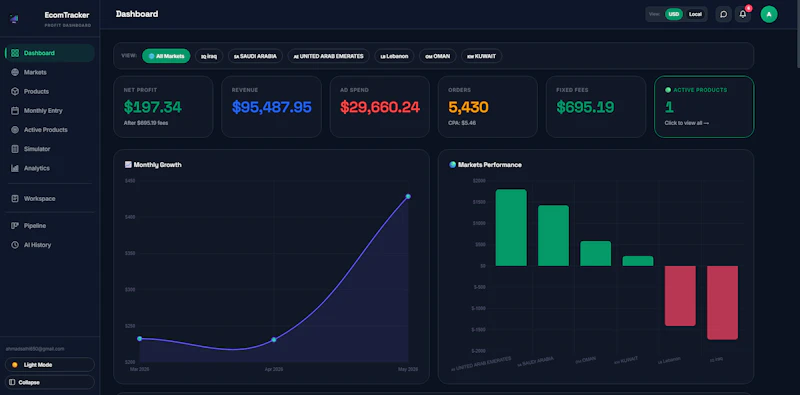Click the Iraq red bar
Image resolution: width=800 pixels, height=395 pixels.
pyautogui.click(x=722, y=303)
